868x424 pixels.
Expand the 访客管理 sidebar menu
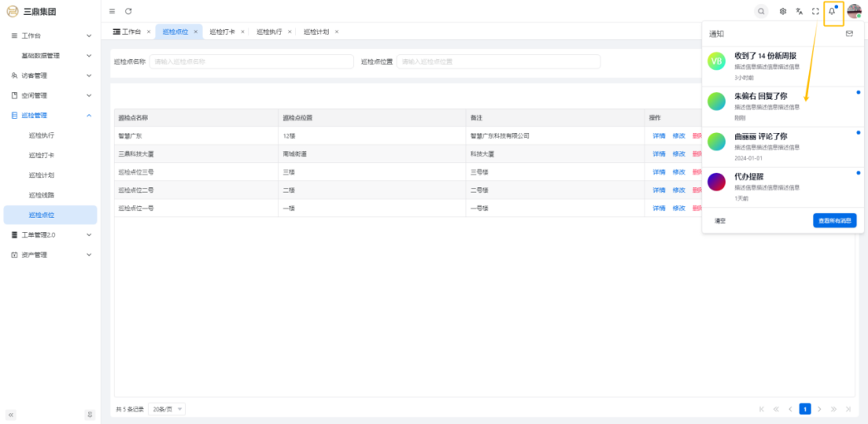pyautogui.click(x=89, y=76)
